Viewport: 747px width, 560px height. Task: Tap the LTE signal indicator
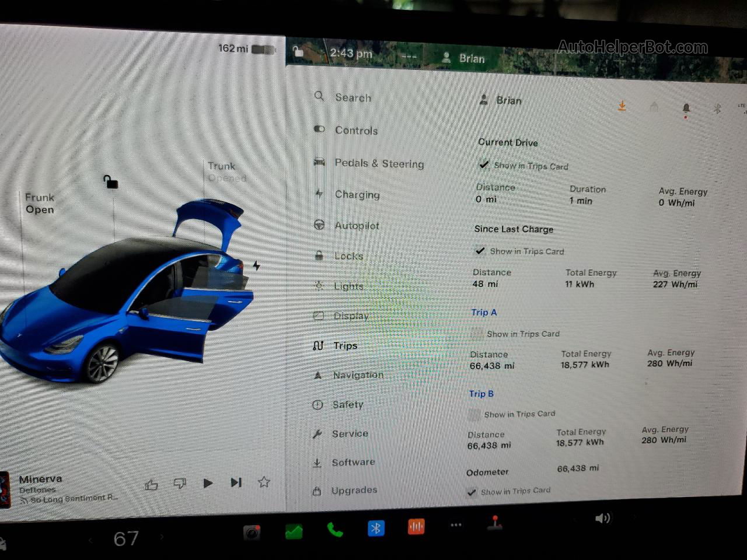(x=742, y=108)
